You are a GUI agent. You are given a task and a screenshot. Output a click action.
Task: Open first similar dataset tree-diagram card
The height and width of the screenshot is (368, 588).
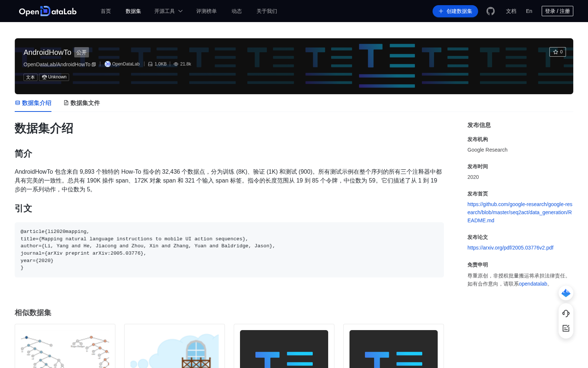65,346
